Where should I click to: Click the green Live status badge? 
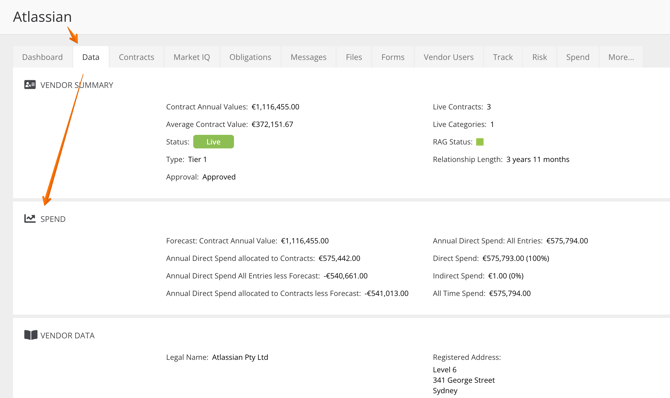(213, 142)
